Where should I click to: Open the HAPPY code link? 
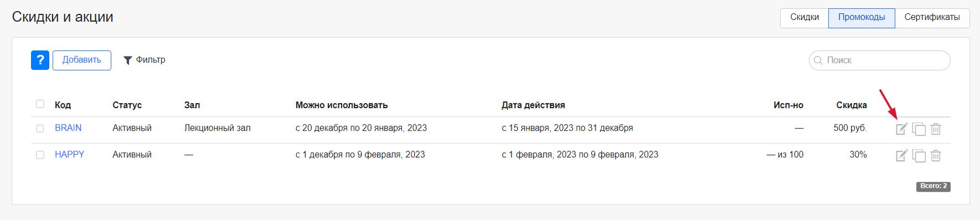(x=69, y=155)
